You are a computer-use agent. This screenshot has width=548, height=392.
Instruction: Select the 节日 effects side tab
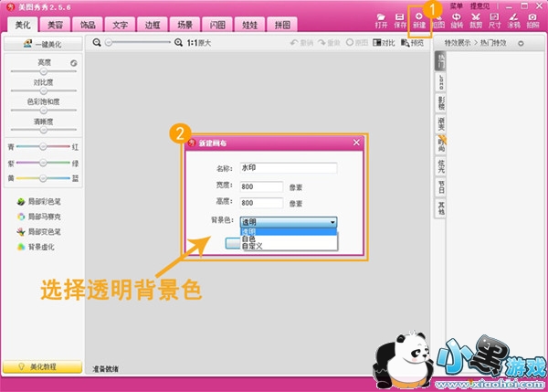(x=441, y=187)
